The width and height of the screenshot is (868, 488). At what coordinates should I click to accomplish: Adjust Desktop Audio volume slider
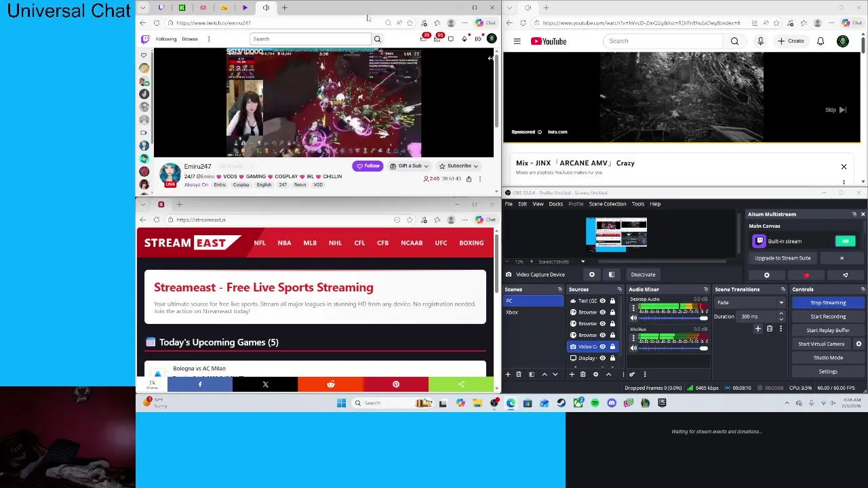coord(671,319)
